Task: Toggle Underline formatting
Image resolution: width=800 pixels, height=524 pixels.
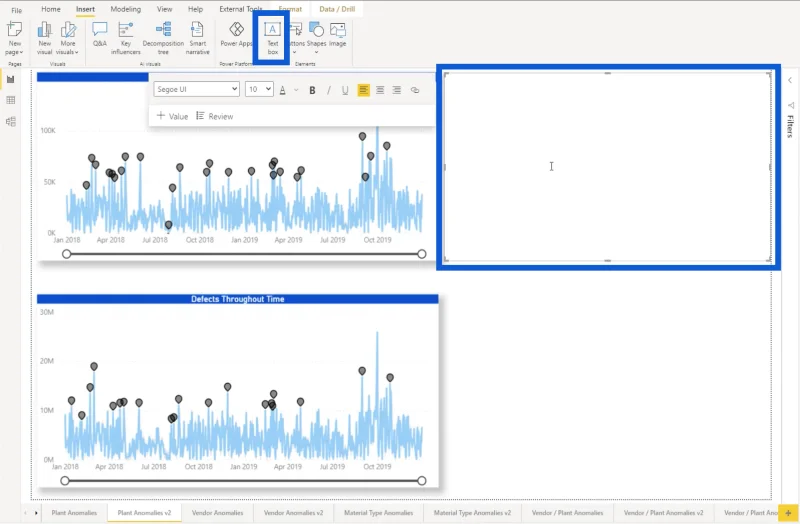Action: (x=345, y=90)
